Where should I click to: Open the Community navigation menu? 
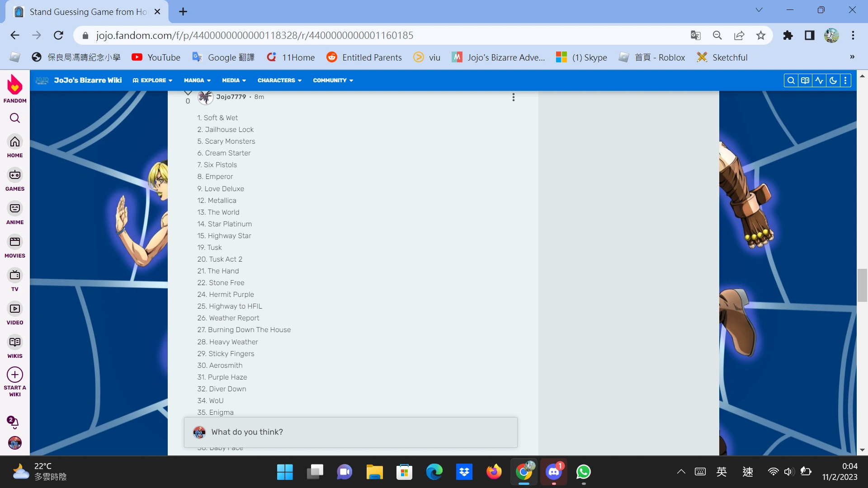333,80
